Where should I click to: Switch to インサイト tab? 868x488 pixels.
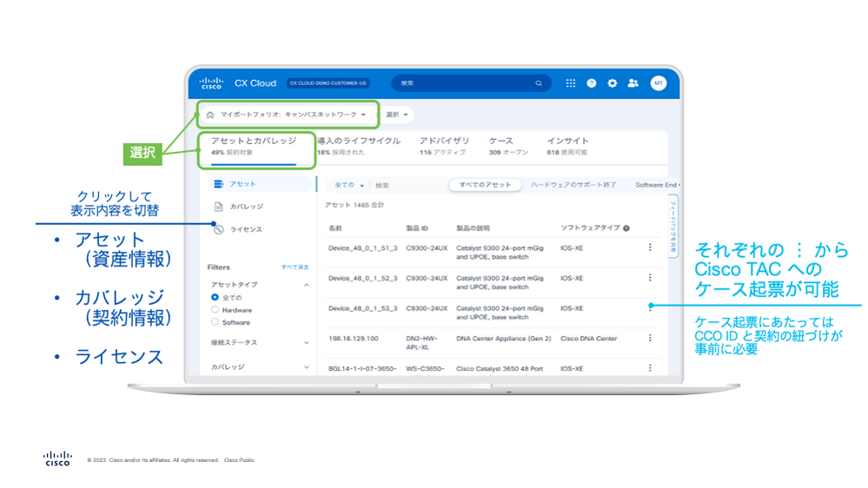[567, 146]
